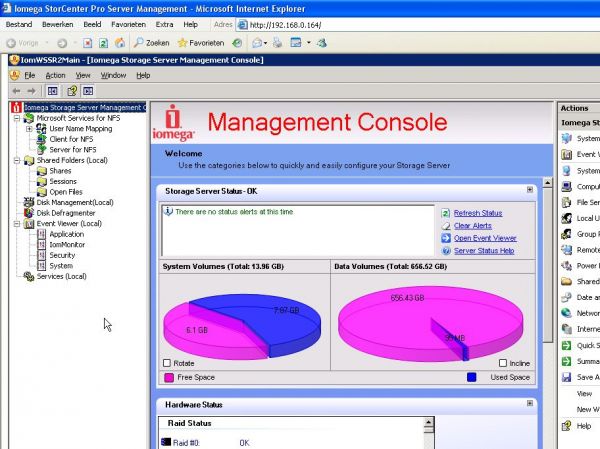Screen dimensions: 600x449
Task: Open Sessions under Shared Folders
Action: pos(63,181)
